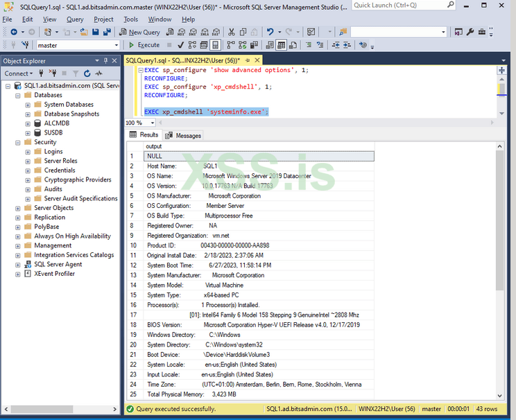Click the Undo arrow icon

270,32
